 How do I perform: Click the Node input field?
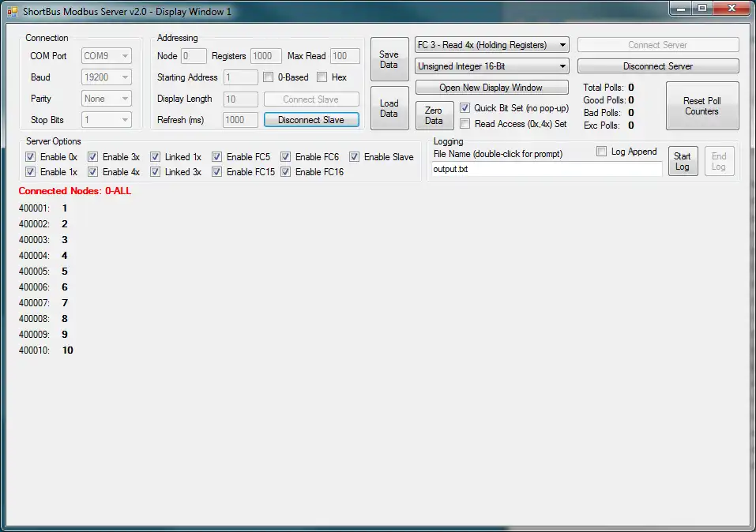pos(194,56)
